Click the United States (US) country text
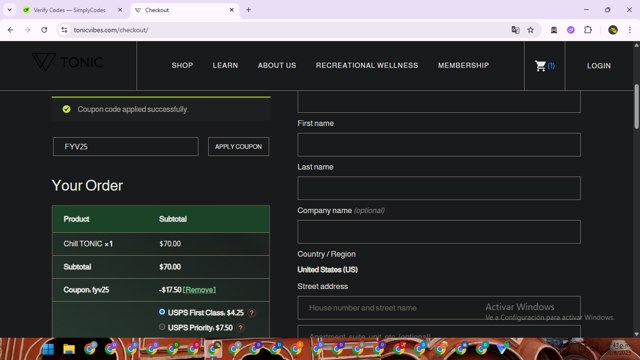Screen dimensions: 640x360 click(327, 270)
